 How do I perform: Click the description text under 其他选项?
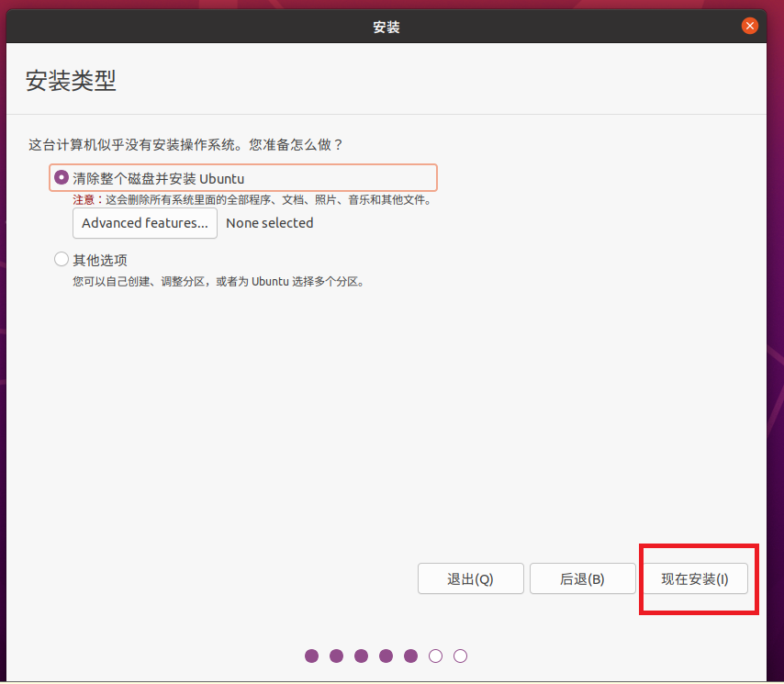click(x=218, y=282)
